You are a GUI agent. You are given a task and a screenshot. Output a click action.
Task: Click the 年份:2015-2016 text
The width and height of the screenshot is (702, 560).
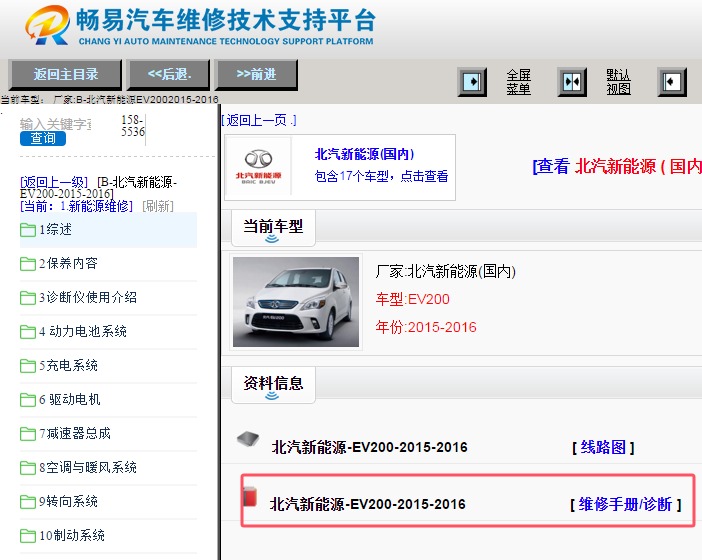click(x=426, y=327)
